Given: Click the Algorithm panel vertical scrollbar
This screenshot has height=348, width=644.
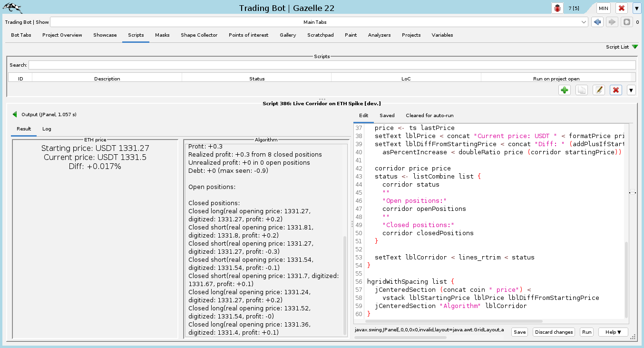Looking at the screenshot, I should (345, 286).
